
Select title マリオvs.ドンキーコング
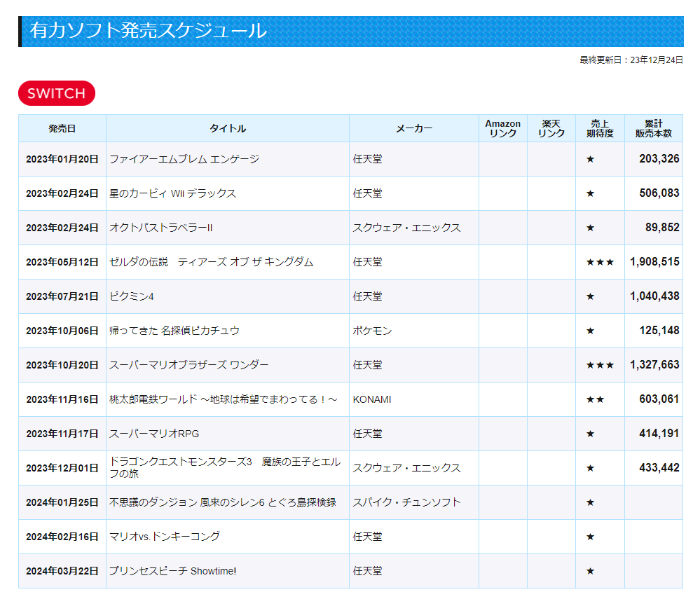coord(165,537)
